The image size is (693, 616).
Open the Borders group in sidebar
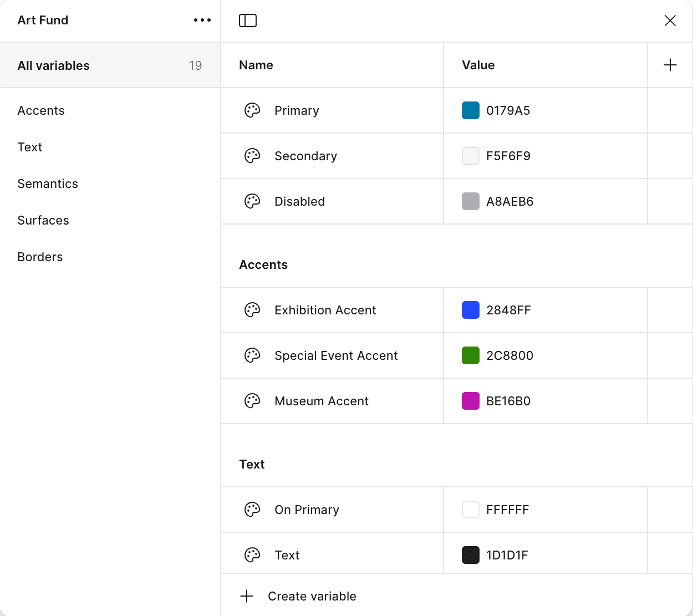tap(40, 257)
